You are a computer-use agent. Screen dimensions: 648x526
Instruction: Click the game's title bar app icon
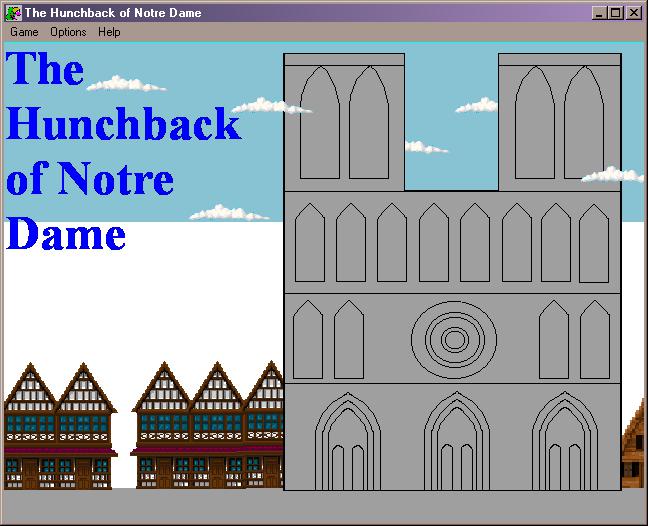pyautogui.click(x=12, y=13)
